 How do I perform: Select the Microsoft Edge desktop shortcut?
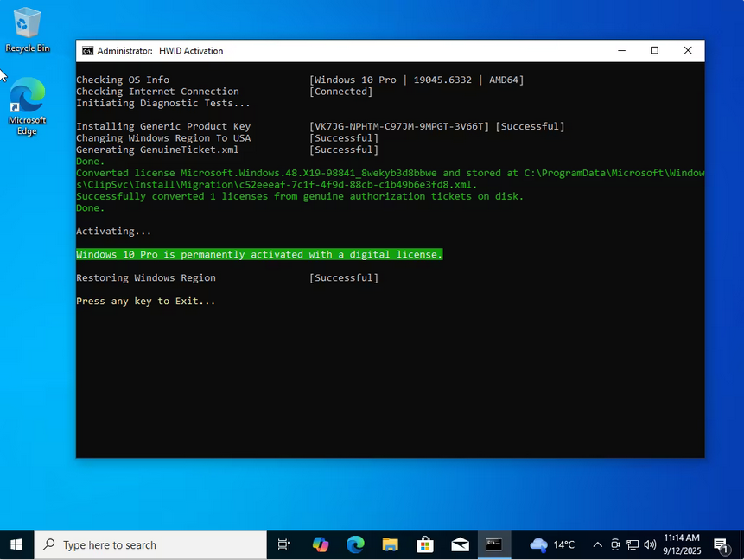tap(27, 106)
